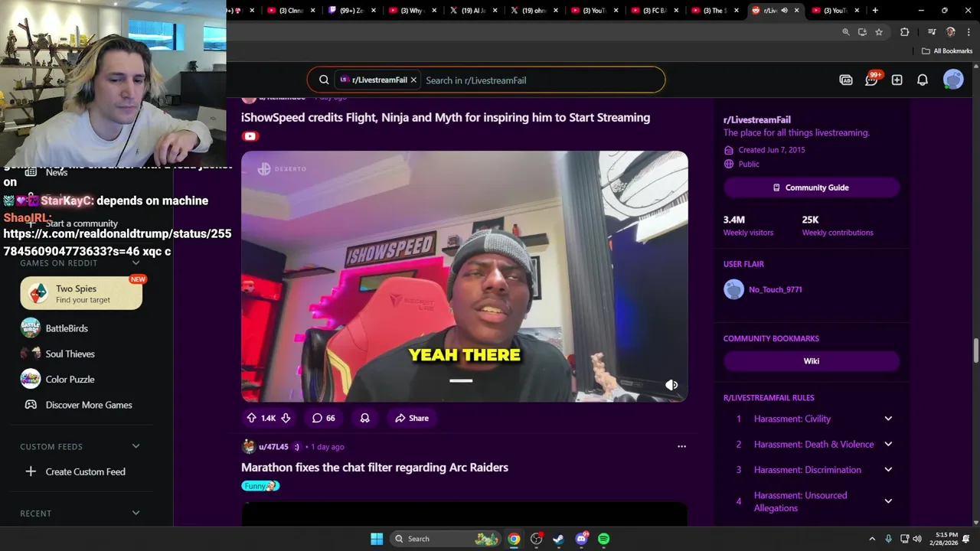980x551 pixels.
Task: Open the Reddit user avatar menu
Action: tap(953, 80)
